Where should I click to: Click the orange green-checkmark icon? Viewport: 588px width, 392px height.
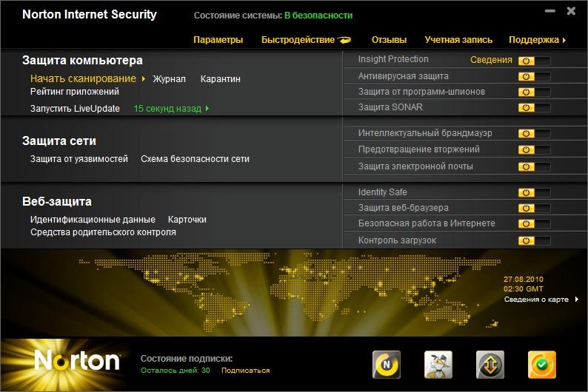coord(542,365)
